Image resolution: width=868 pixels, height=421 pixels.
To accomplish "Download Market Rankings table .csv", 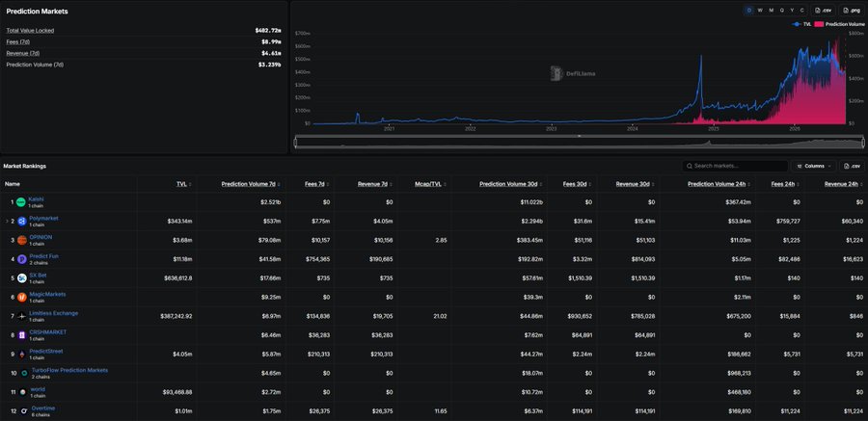I will tap(853, 166).
